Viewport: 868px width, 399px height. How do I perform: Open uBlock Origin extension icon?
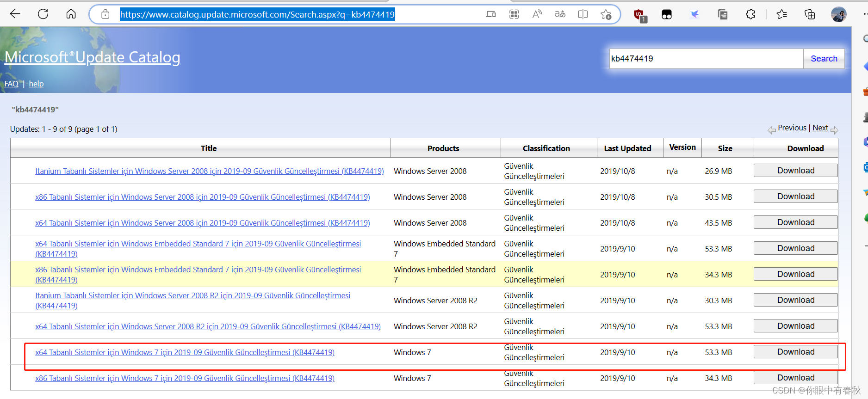coord(640,15)
